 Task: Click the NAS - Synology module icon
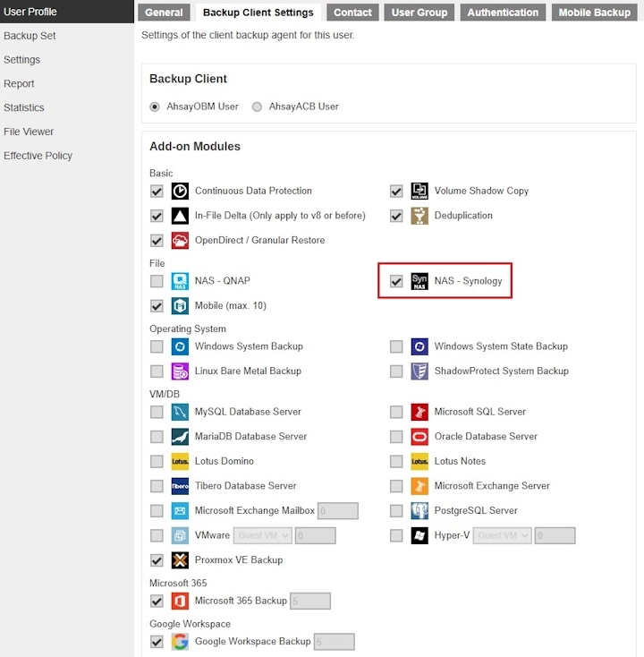tap(419, 281)
